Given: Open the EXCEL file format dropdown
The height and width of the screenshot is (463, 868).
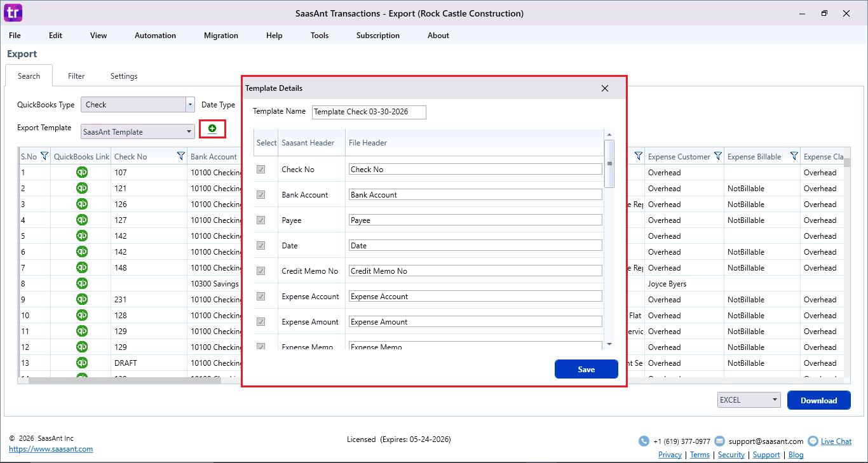Looking at the screenshot, I should click(775, 400).
